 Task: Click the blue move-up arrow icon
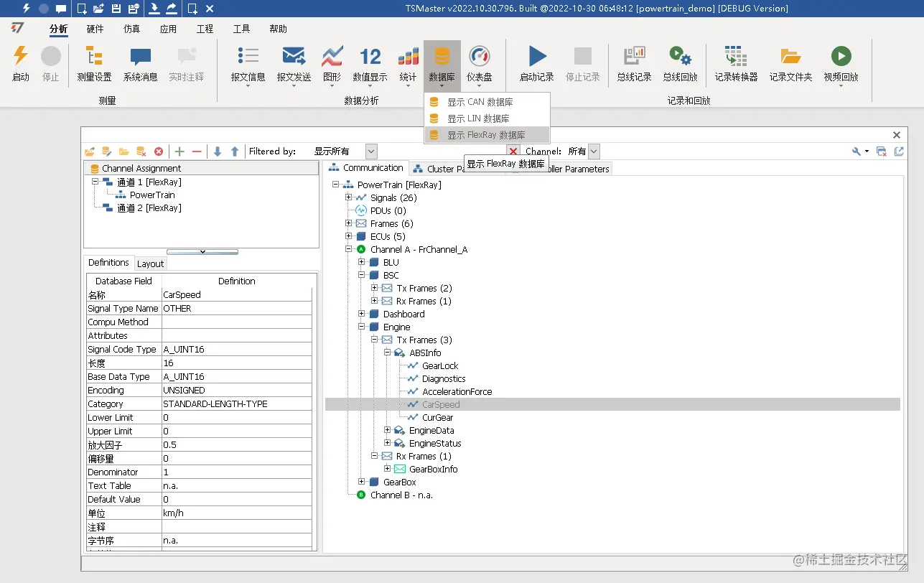tap(235, 151)
